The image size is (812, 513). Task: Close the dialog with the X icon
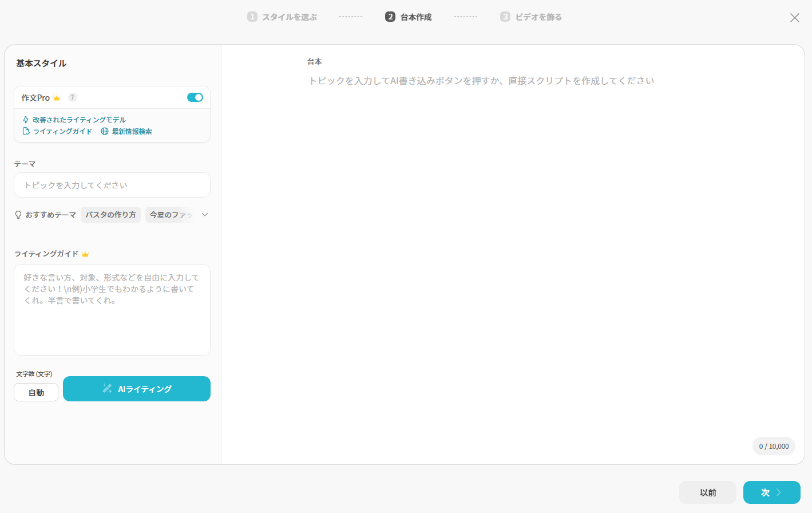pos(795,18)
